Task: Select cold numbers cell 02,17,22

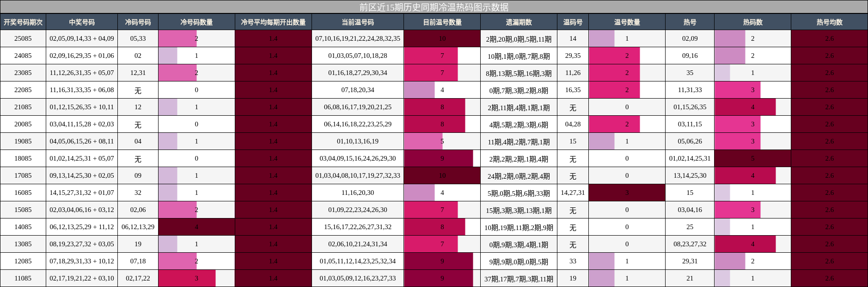Action: [138, 278]
